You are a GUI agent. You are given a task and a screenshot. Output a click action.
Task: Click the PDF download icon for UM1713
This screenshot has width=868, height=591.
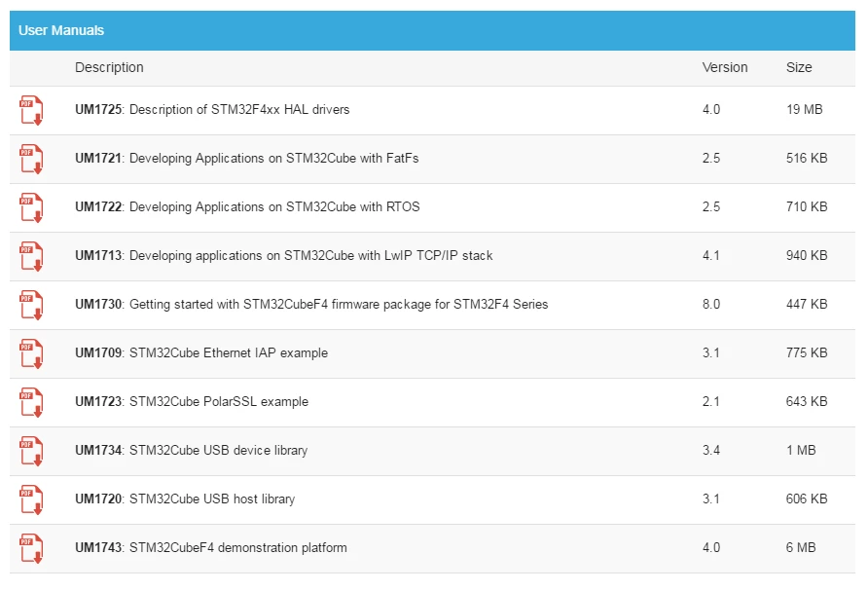31,256
